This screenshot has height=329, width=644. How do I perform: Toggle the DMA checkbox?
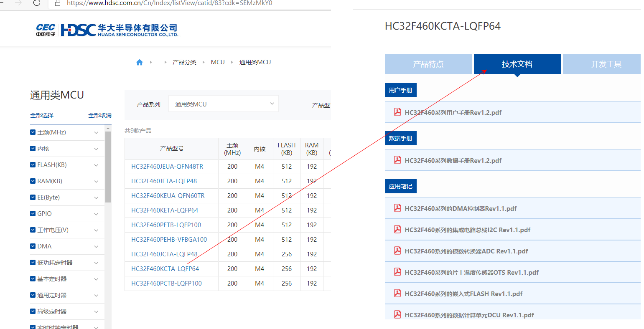(x=33, y=246)
